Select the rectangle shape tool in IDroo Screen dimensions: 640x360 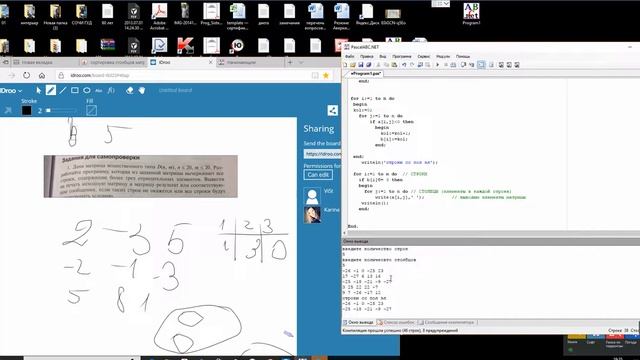(x=75, y=90)
